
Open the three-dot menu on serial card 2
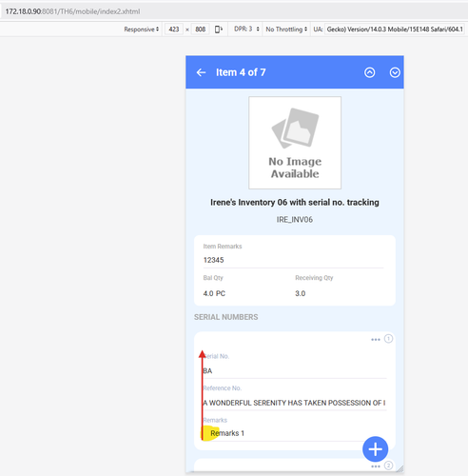pos(376,466)
